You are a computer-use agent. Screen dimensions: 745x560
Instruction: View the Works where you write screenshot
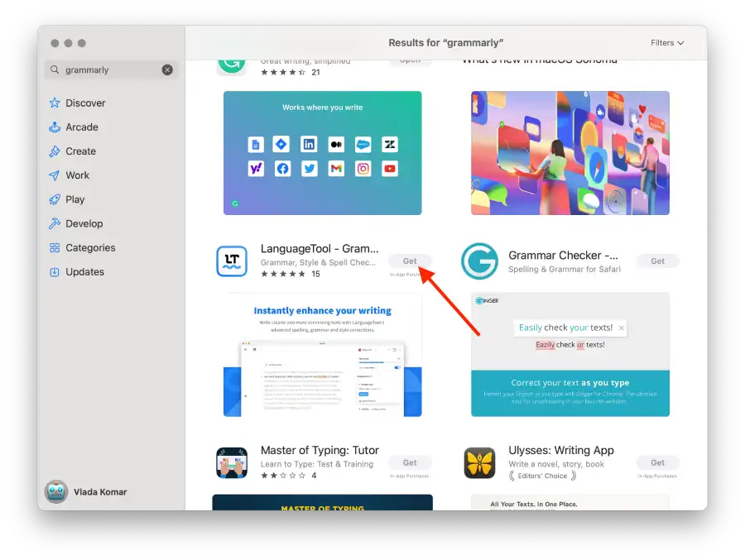pos(323,153)
